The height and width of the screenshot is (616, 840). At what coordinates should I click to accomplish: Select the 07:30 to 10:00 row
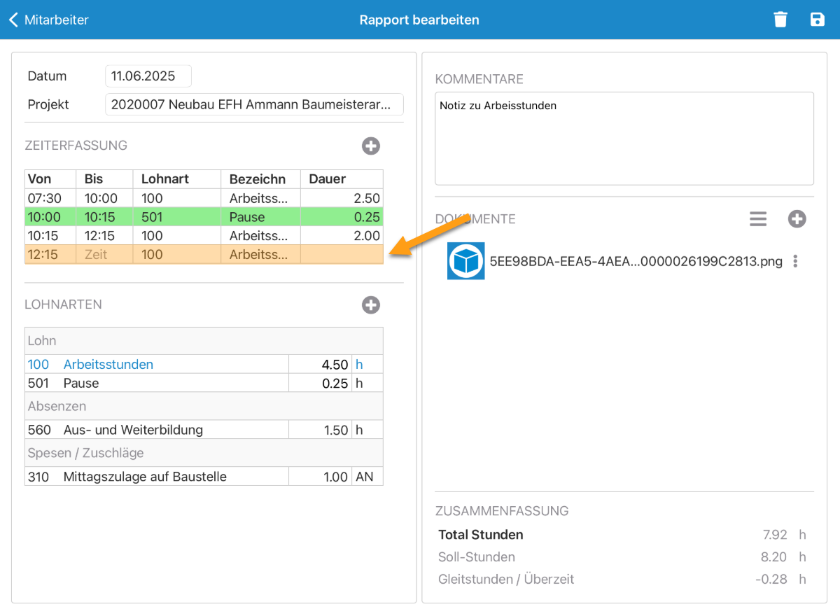pyautogui.click(x=204, y=198)
